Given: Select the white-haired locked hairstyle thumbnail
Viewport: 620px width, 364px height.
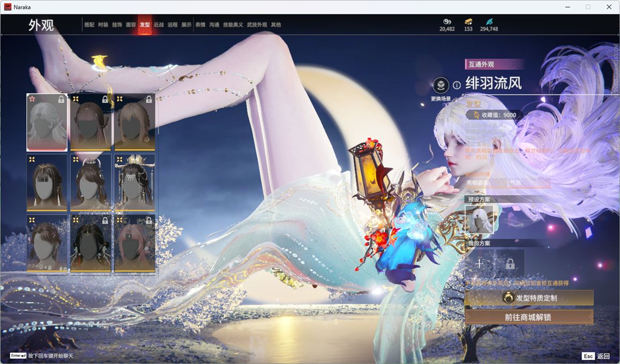Looking at the screenshot, I should pos(47,123).
